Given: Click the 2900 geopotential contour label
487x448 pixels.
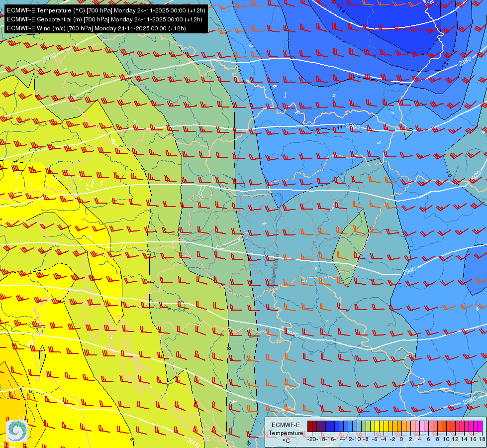Looking at the screenshot, I should [x=353, y=127].
